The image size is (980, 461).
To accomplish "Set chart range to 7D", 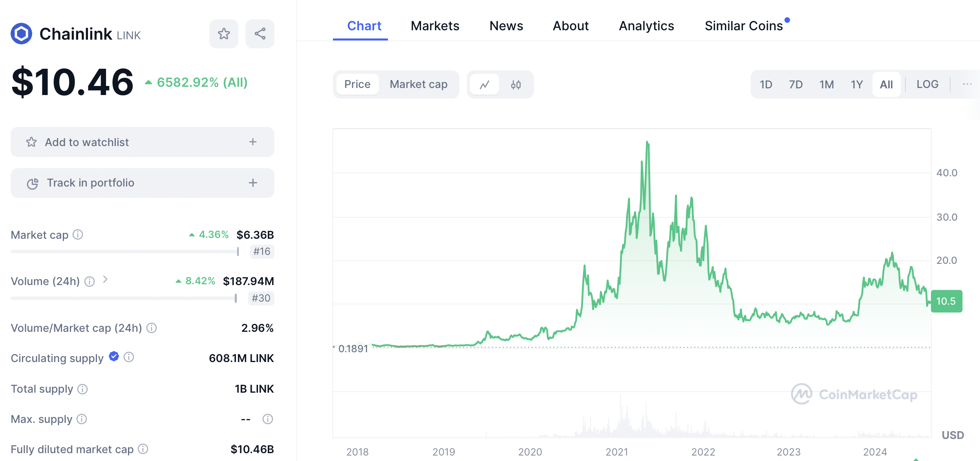I will coord(796,84).
